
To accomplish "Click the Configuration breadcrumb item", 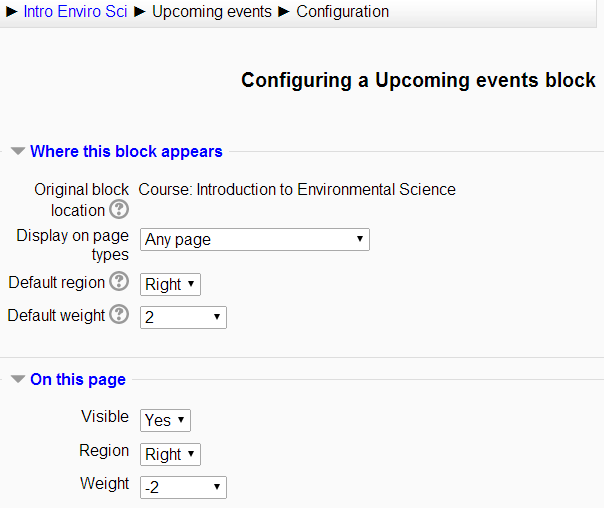I will pyautogui.click(x=342, y=12).
